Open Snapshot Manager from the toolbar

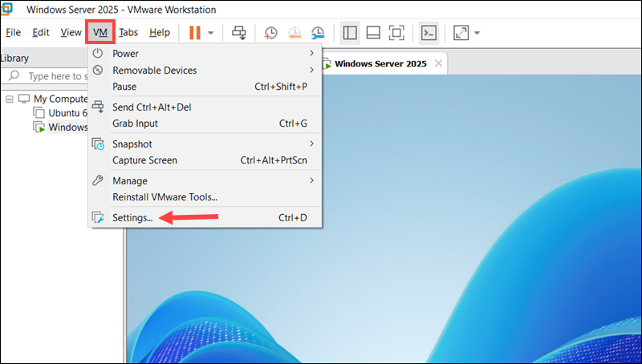(x=319, y=33)
